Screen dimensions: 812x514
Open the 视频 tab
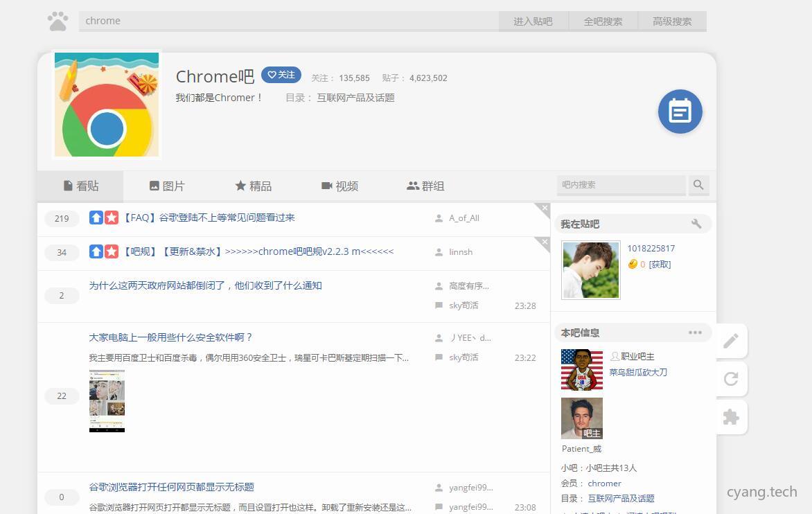pyautogui.click(x=339, y=186)
